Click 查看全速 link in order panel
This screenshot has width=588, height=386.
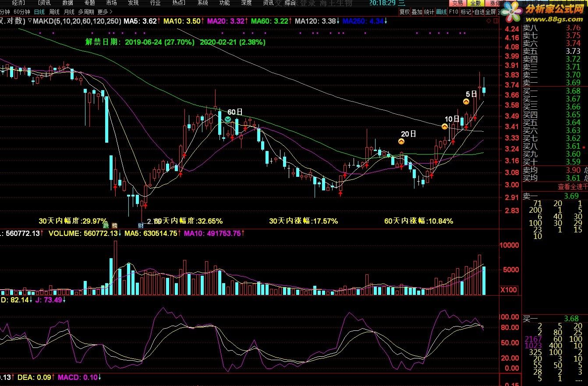tap(572, 187)
